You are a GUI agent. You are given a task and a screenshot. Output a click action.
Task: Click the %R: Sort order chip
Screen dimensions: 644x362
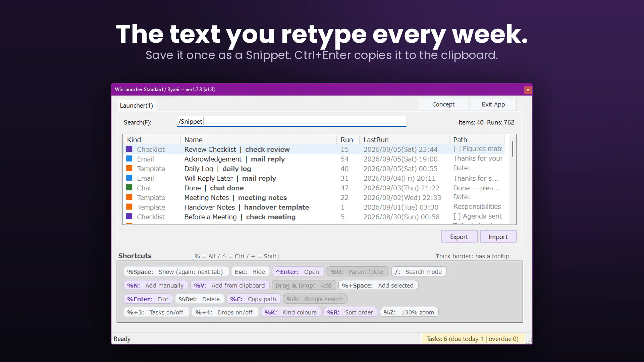350,312
